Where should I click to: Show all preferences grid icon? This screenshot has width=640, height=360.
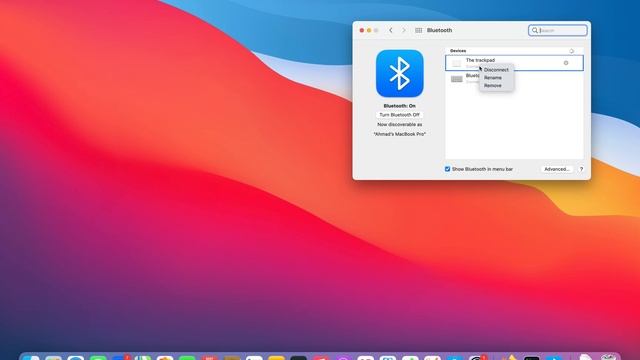tap(418, 30)
